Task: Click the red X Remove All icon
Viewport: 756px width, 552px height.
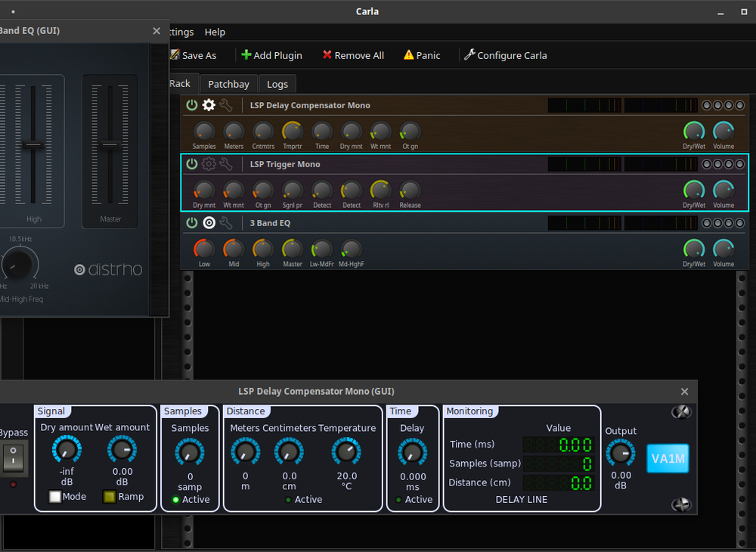Action: click(327, 54)
